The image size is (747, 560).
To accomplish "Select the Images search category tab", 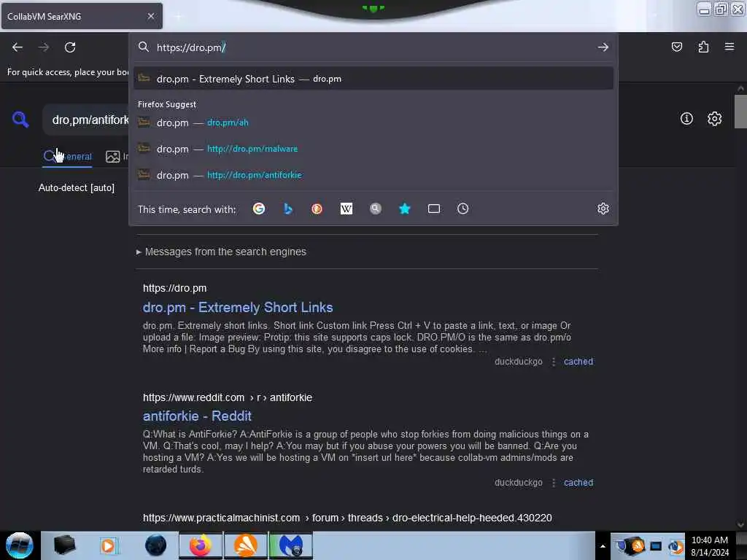I will (117, 156).
